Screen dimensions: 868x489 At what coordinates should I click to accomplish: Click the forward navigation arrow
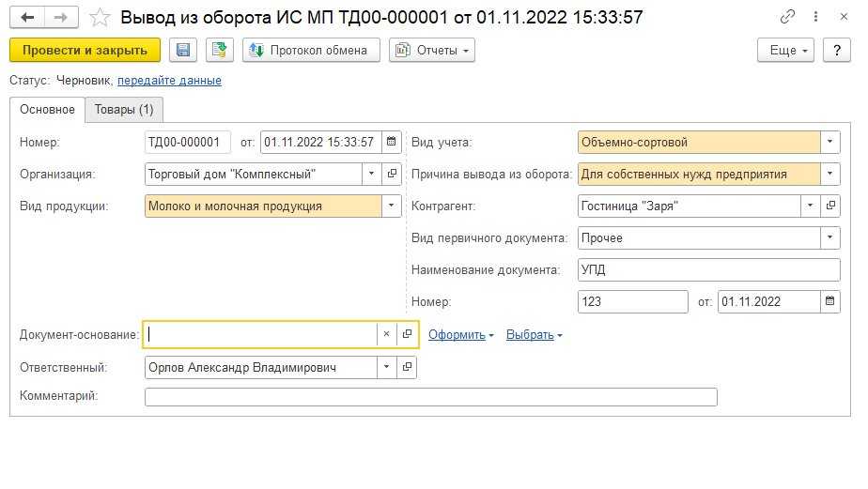tap(60, 17)
